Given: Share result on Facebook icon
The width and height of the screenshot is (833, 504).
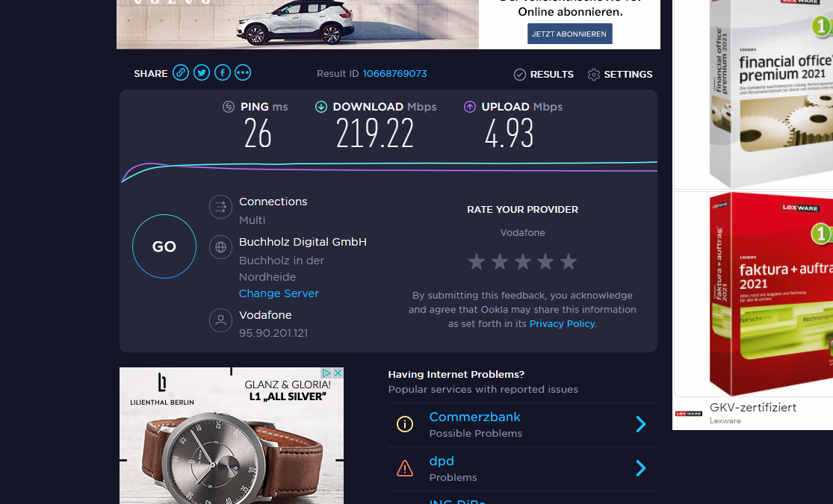Looking at the screenshot, I should tap(222, 72).
